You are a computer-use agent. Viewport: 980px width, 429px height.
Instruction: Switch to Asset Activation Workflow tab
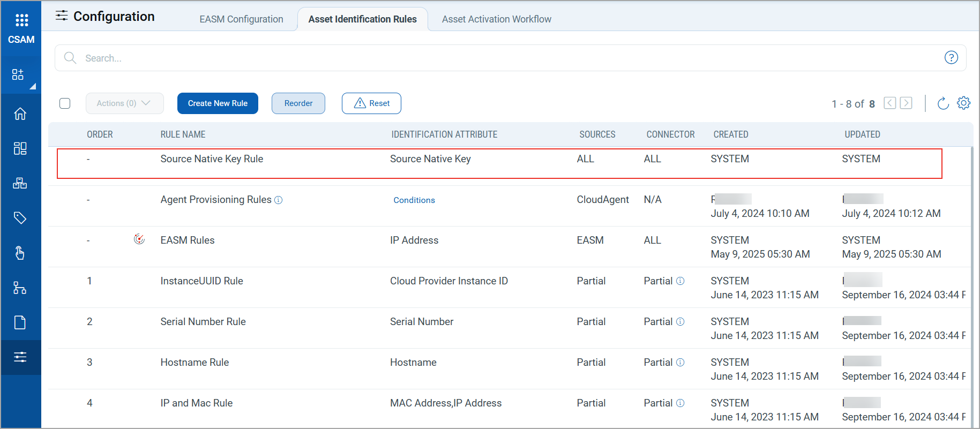[x=496, y=19]
